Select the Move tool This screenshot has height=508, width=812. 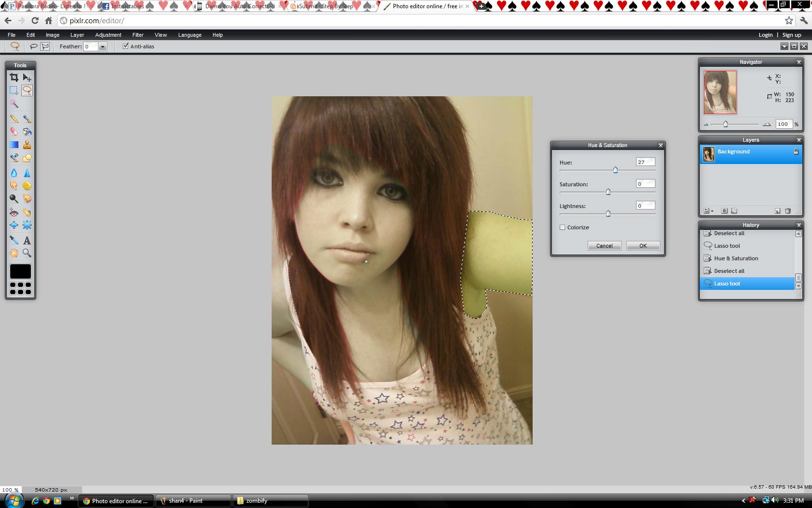coord(27,77)
